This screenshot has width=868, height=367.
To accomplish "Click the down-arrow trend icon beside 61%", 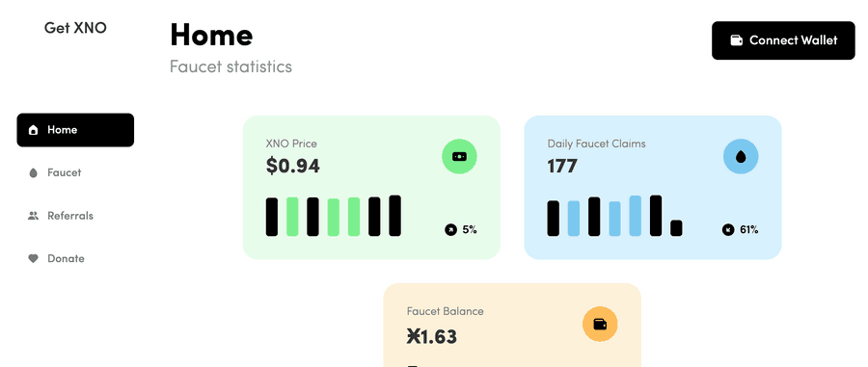I will tap(728, 229).
